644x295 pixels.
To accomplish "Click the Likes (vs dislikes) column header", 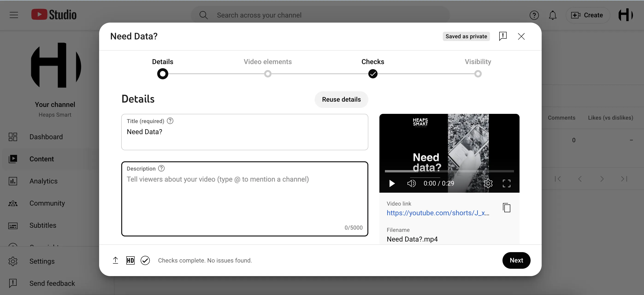I will (x=610, y=118).
